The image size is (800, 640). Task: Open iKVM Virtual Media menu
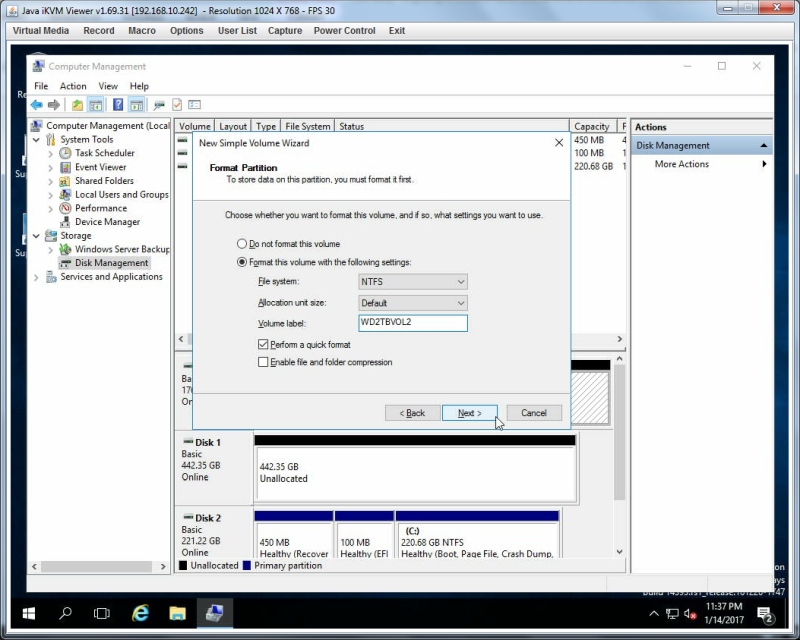[41, 31]
